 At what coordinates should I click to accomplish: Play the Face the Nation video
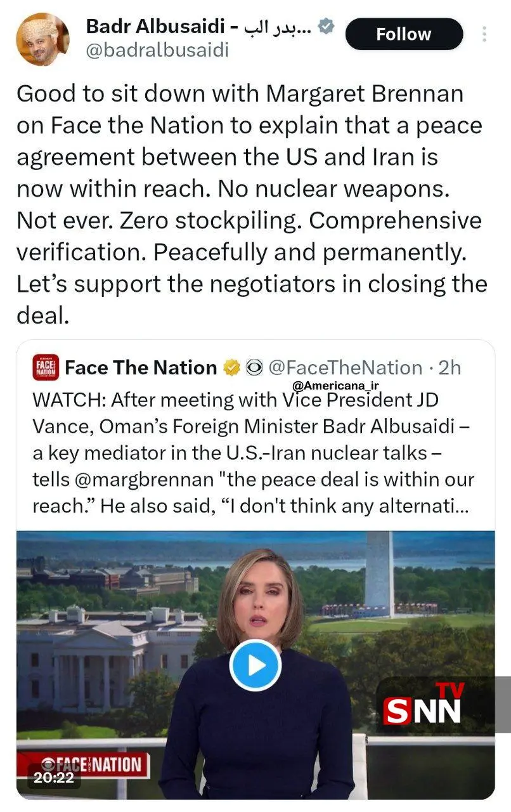pos(255,664)
